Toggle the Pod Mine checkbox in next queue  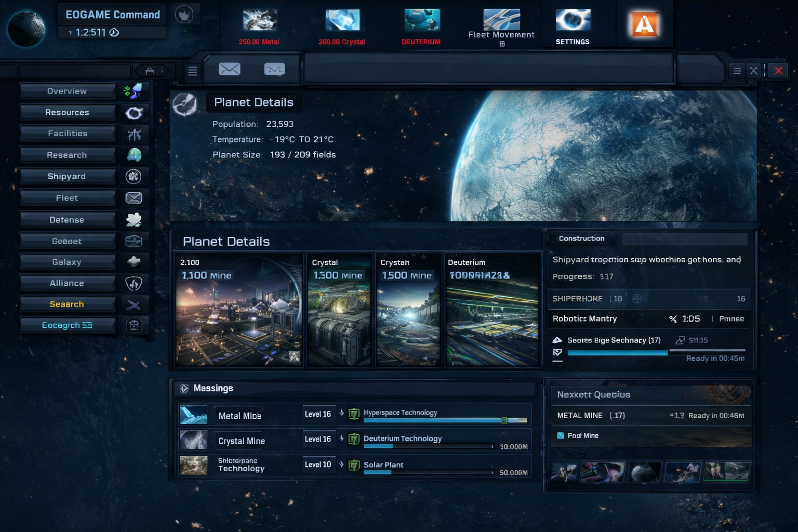(561, 435)
